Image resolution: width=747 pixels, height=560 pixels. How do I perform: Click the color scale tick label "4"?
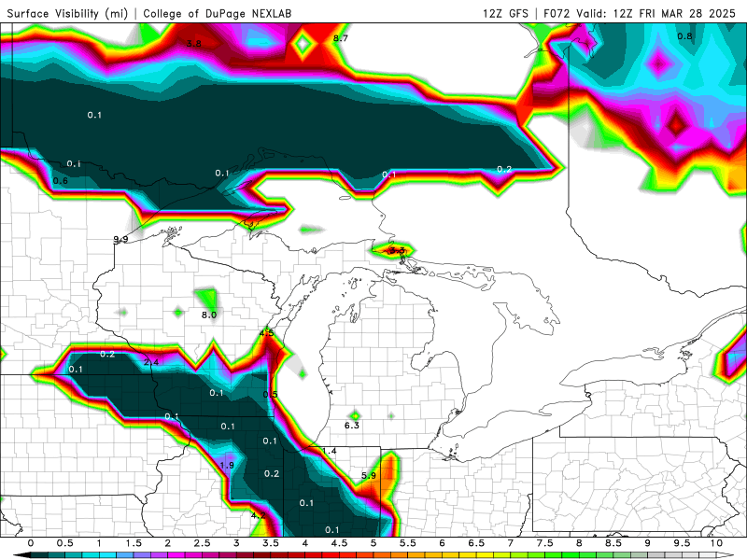click(x=305, y=543)
